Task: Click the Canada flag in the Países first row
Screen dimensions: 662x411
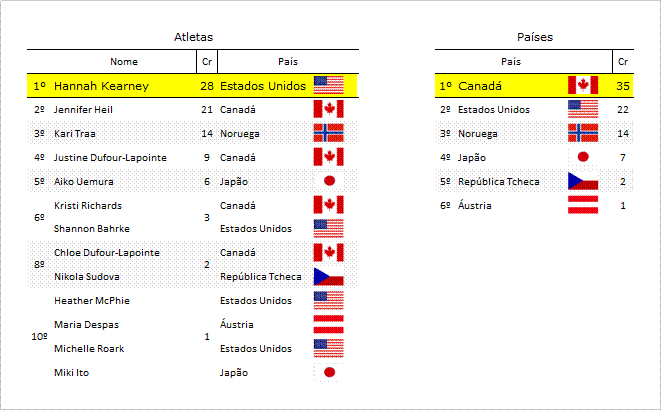Action: tap(583, 85)
